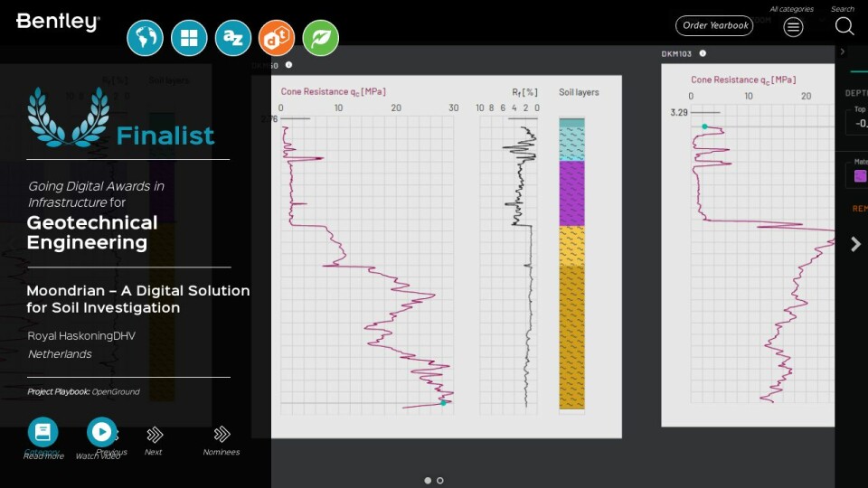Select the first slide dot indicator
This screenshot has width=868, height=488.
[428, 480]
